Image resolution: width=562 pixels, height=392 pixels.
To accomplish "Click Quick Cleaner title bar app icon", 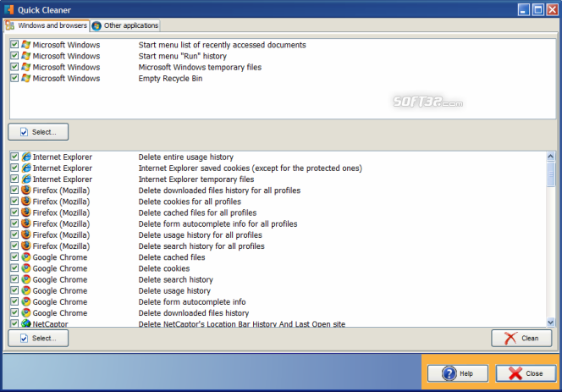I will [x=9, y=9].
